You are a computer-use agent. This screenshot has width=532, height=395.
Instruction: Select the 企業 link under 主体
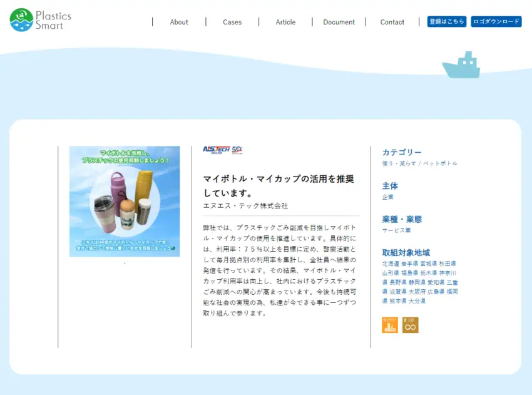387,197
